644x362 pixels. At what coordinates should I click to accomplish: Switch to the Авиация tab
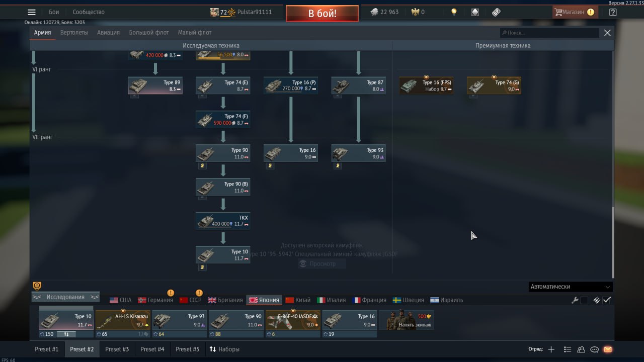(x=108, y=33)
